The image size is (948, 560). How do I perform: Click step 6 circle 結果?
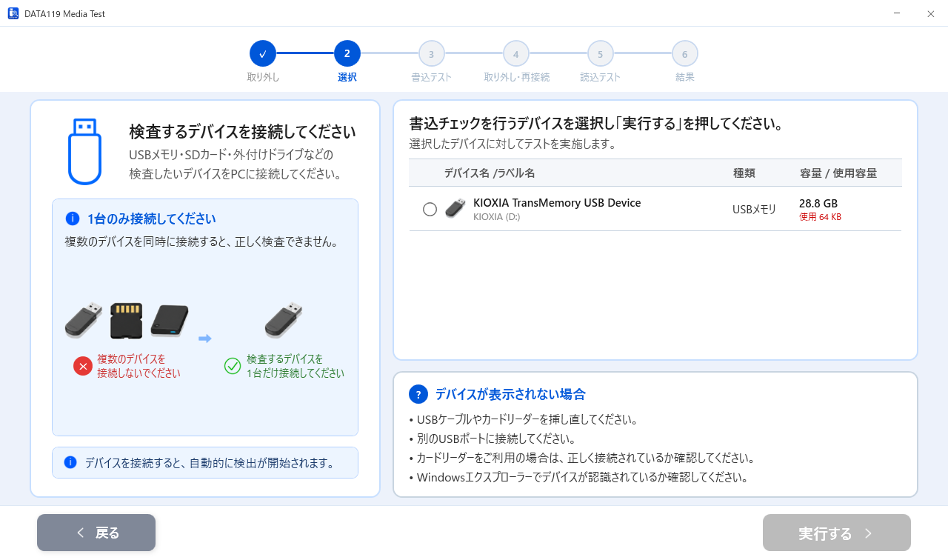(x=685, y=54)
